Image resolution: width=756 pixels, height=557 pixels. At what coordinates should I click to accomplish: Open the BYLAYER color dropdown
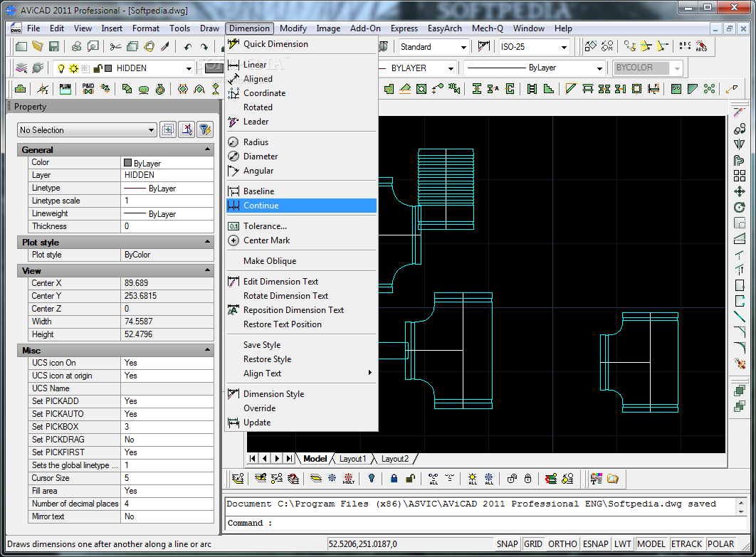(x=451, y=68)
